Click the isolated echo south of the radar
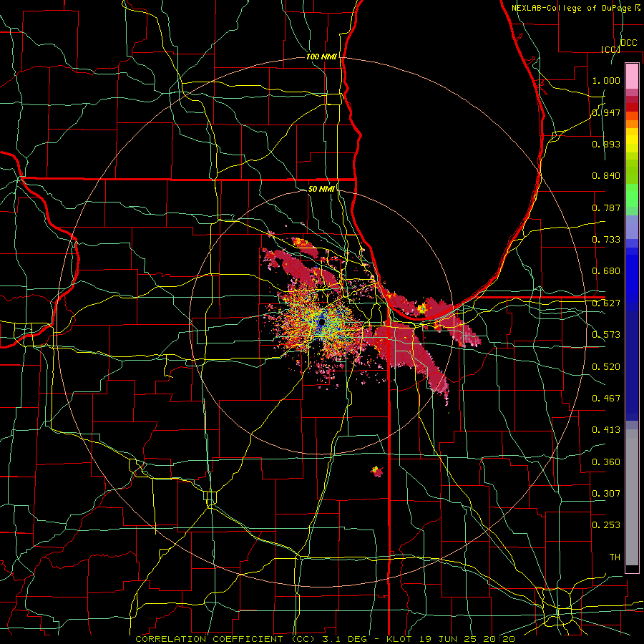Viewport: 644px width, 644px height. pos(376,471)
